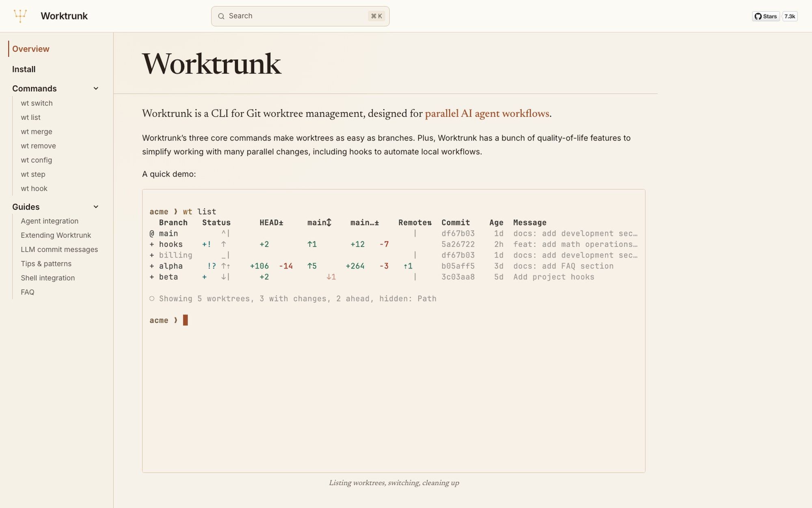Click the 'A quick demo:' text

pos(169,174)
